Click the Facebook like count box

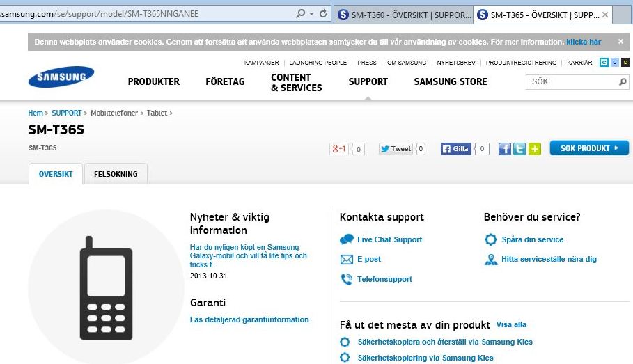482,148
